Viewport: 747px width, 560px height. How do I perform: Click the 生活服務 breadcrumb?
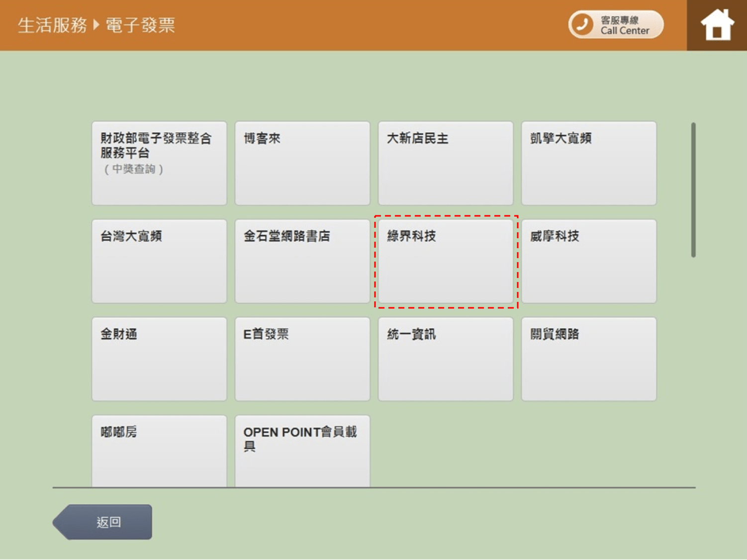(x=52, y=25)
